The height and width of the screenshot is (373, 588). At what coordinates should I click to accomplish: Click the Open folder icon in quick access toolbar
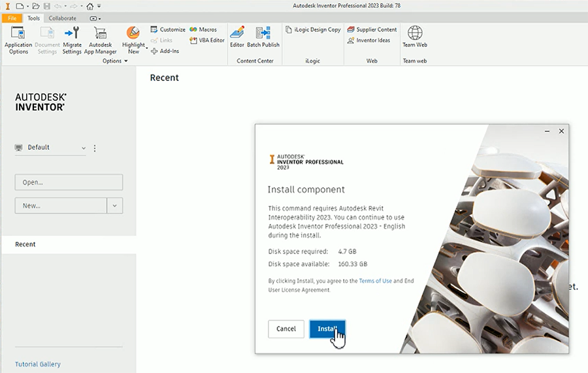click(x=36, y=6)
